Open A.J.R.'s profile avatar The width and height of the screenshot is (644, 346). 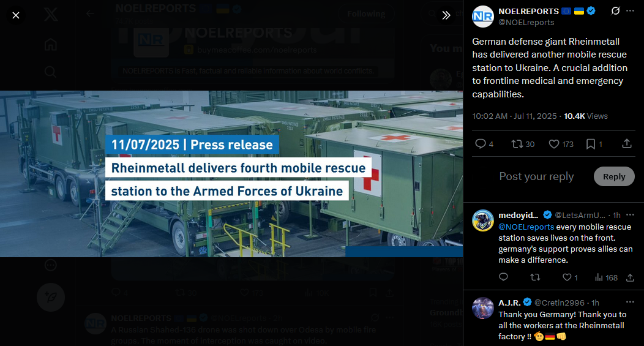point(482,308)
